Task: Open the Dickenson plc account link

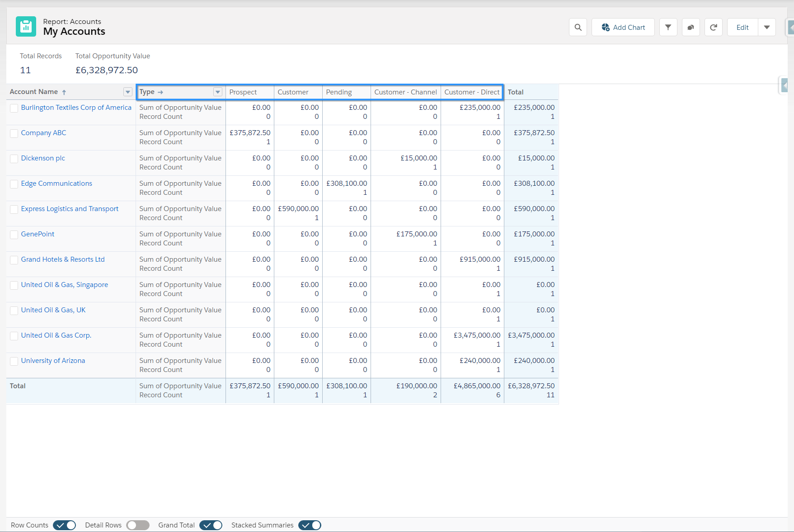Action: tap(43, 158)
